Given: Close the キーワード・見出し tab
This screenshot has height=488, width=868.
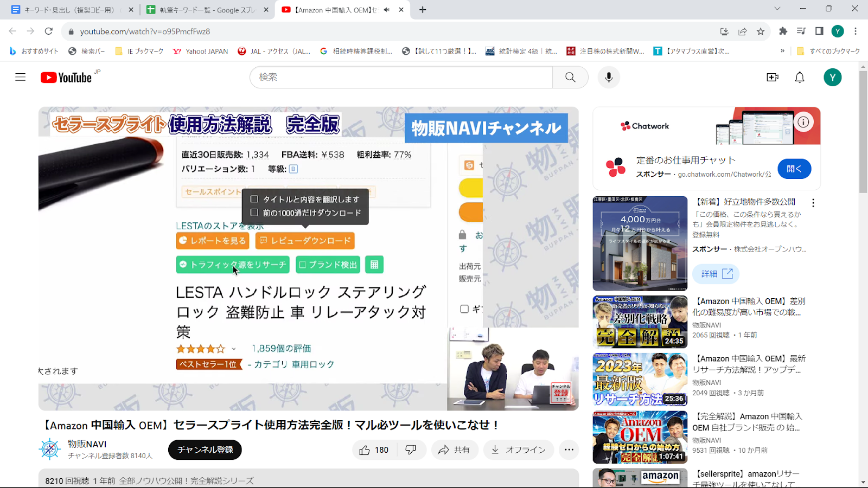Looking at the screenshot, I should pyautogui.click(x=131, y=10).
